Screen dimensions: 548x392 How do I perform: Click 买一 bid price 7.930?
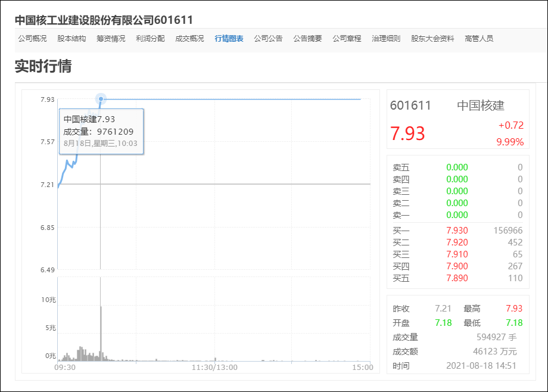(x=457, y=231)
